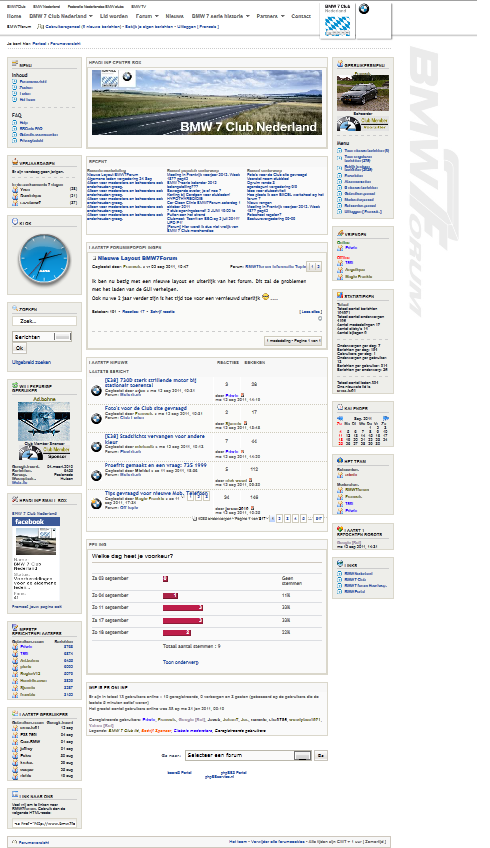490x848 pixels.
Task: Expand the Partners dropdown menu
Action: (x=270, y=16)
